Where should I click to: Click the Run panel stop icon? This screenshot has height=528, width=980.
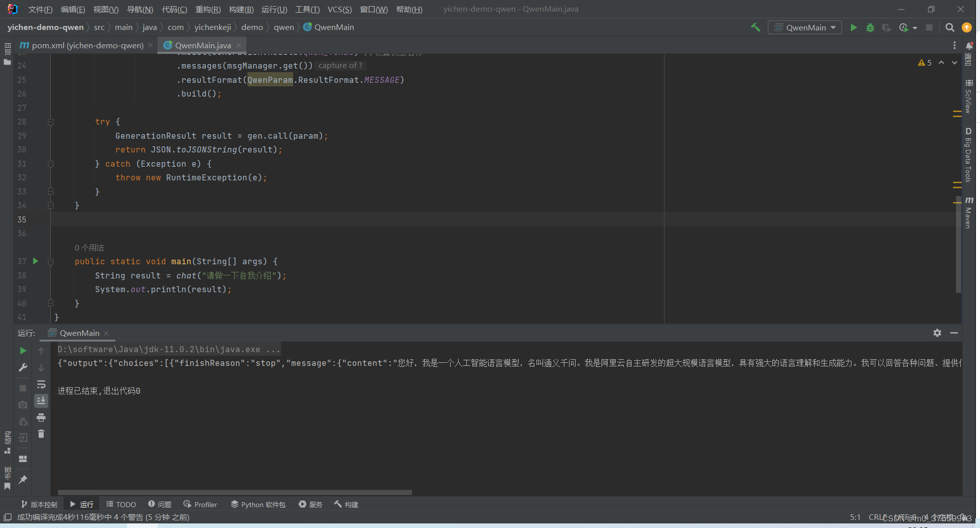(23, 388)
